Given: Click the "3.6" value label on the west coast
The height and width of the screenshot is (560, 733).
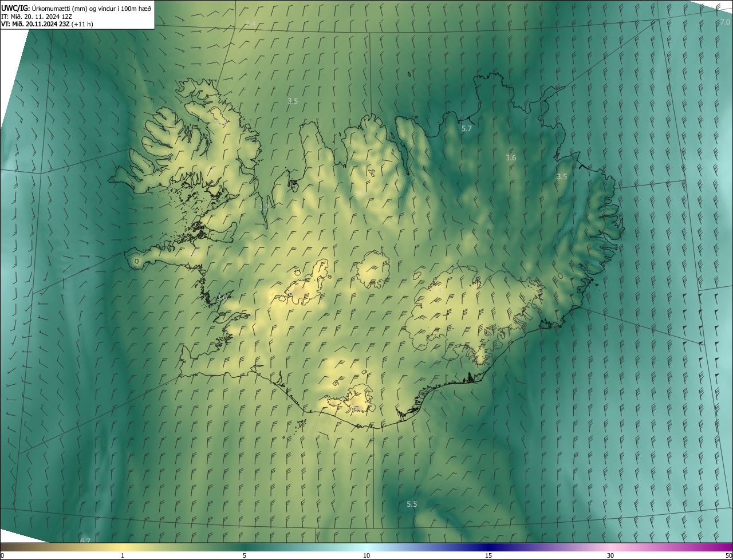Looking at the screenshot, I should pyautogui.click(x=222, y=298).
